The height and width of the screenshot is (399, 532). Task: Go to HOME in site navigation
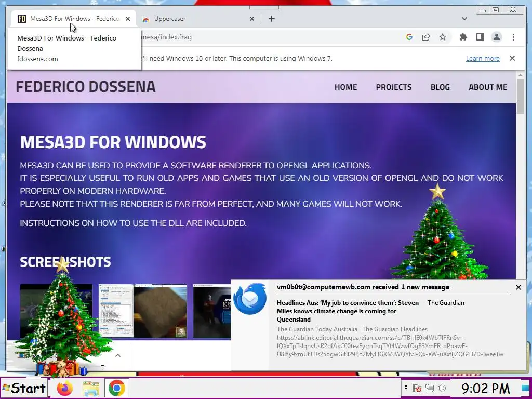pyautogui.click(x=345, y=87)
